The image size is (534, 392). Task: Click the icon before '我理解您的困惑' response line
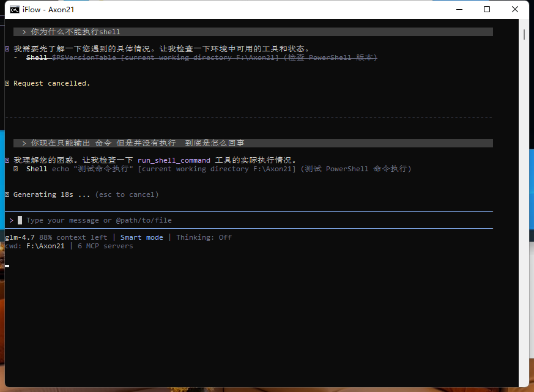(x=7, y=160)
